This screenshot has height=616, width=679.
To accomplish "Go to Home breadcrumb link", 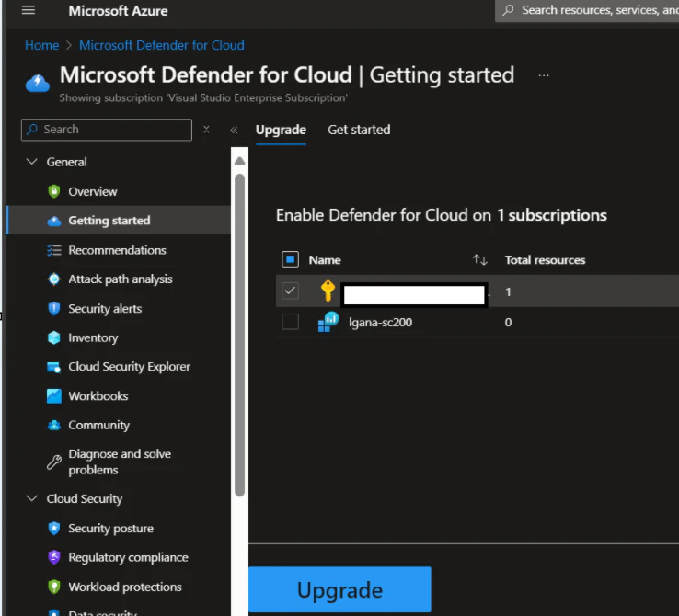I will (41, 45).
